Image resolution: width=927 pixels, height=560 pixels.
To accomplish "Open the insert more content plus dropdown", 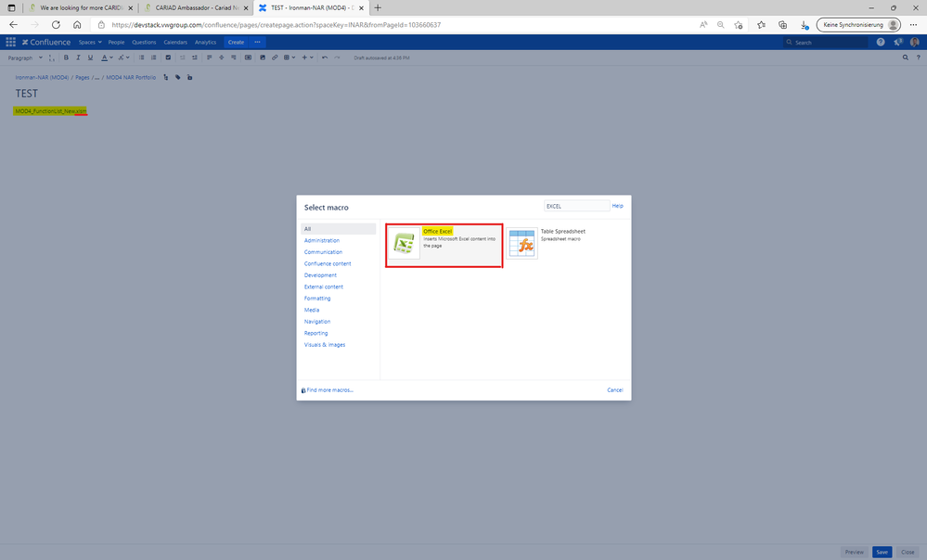I will [307, 57].
